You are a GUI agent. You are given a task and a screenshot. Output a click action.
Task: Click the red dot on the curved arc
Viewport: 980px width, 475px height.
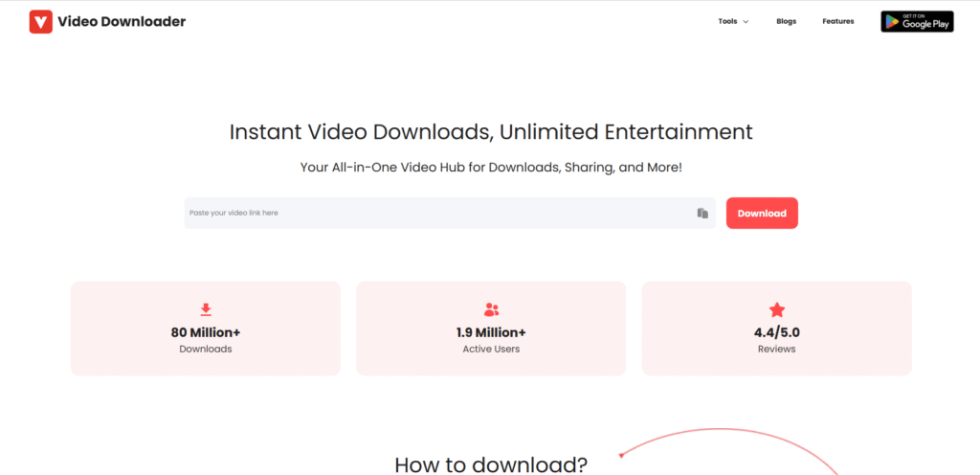point(621,454)
